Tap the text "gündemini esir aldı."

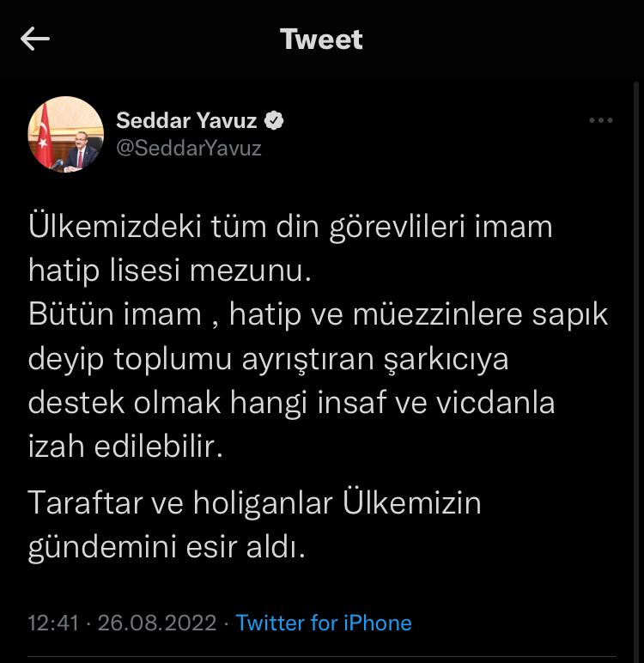[167, 547]
